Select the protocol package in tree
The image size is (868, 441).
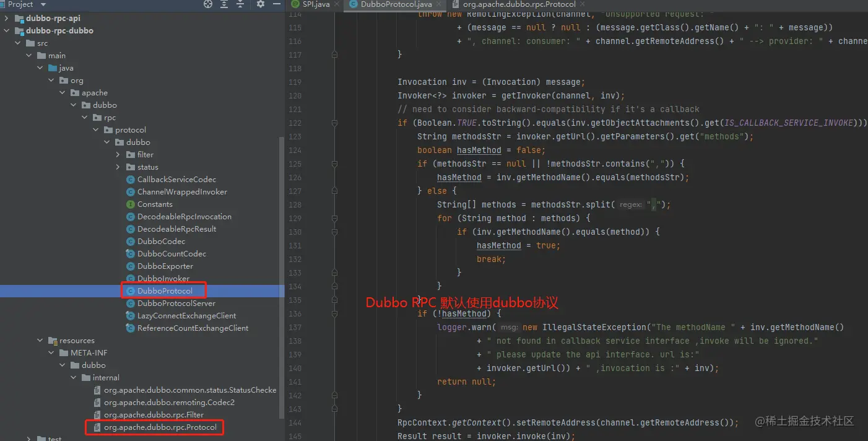(x=130, y=130)
